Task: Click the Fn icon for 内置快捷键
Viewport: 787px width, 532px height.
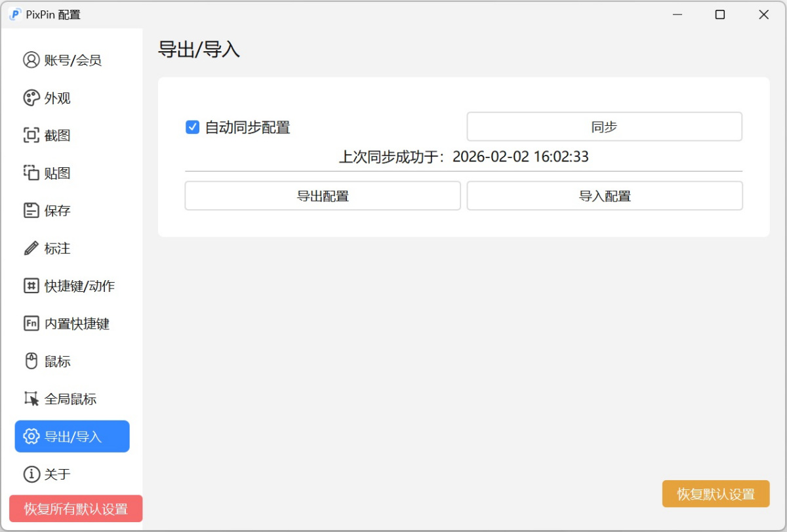Action: [31, 323]
